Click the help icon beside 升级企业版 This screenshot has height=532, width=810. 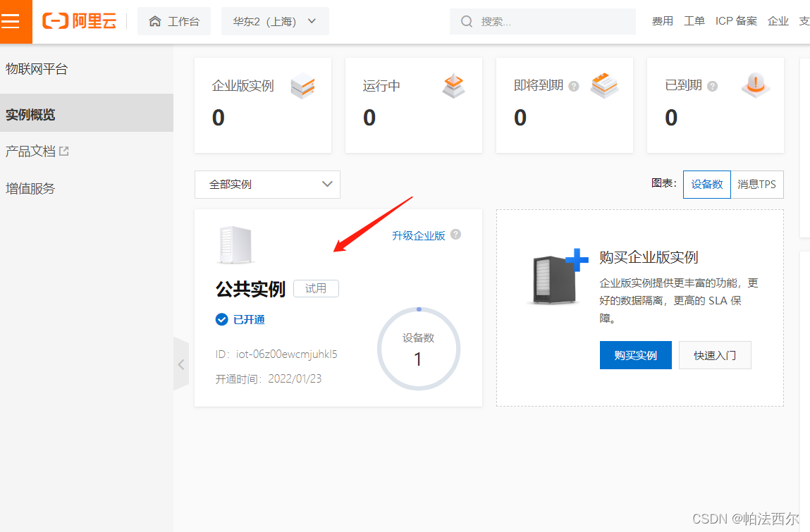[x=455, y=235]
